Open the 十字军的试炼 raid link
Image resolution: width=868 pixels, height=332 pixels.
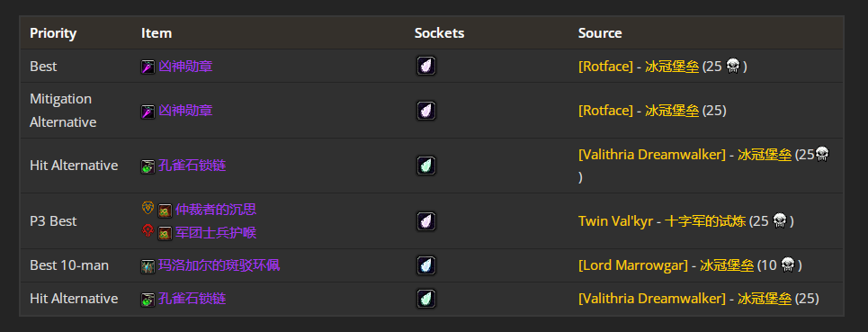pos(704,220)
